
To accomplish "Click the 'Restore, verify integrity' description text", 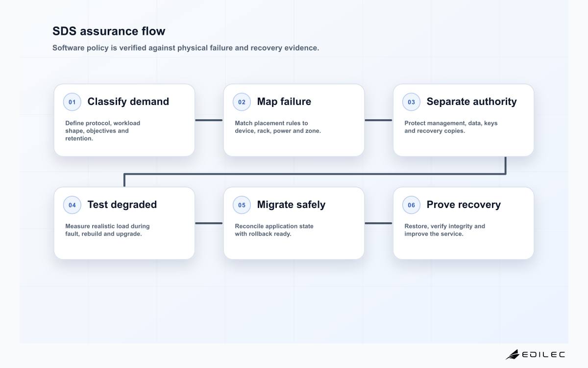I will point(444,230).
